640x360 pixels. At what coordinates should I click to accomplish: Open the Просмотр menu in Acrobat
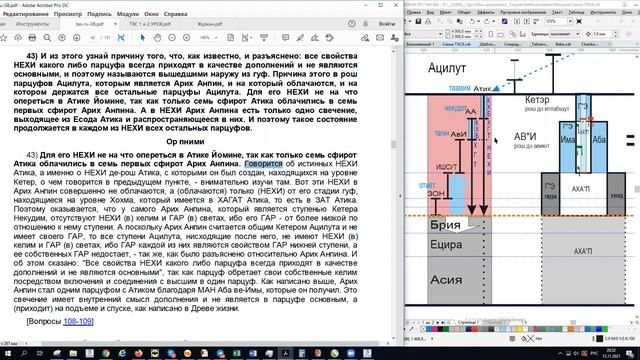pyautogui.click(x=68, y=14)
